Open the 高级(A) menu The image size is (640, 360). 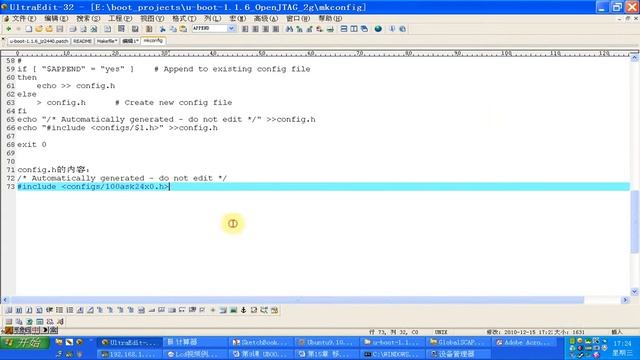(x=266, y=18)
